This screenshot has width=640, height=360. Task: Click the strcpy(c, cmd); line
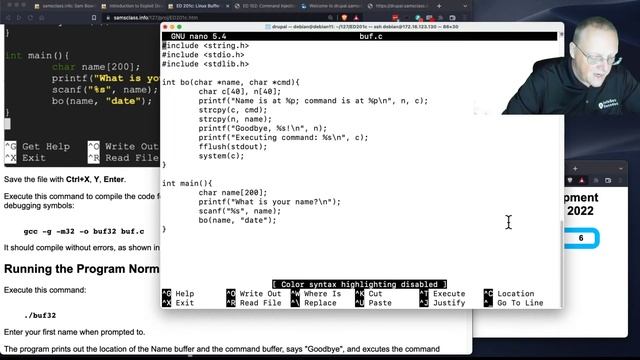click(x=233, y=110)
